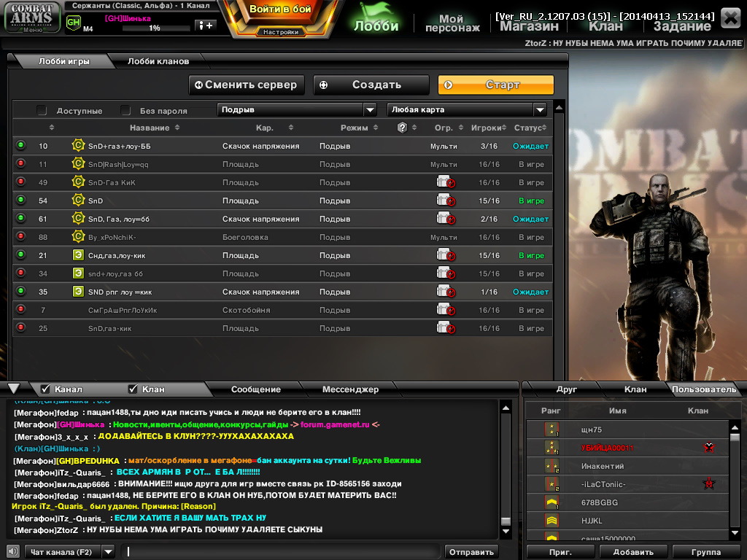Image resolution: width=747 pixels, height=560 pixels.
Task: Sort room list by Название column
Action: coord(155,128)
